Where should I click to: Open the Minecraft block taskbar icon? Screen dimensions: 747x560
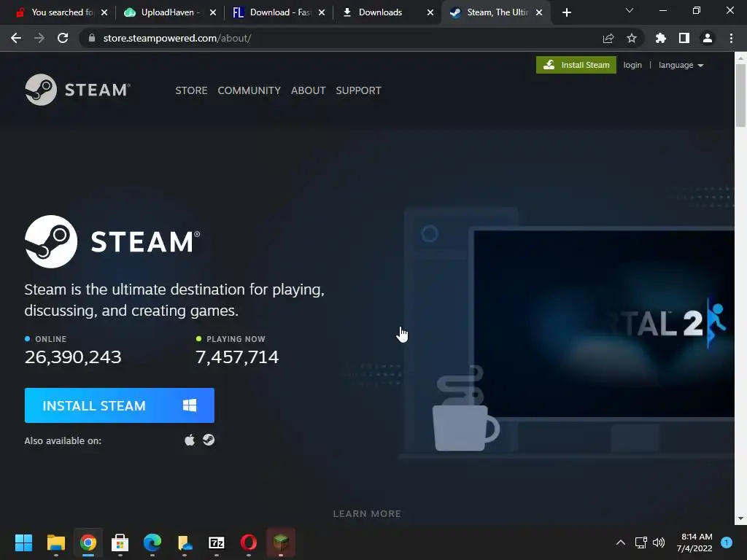281,542
